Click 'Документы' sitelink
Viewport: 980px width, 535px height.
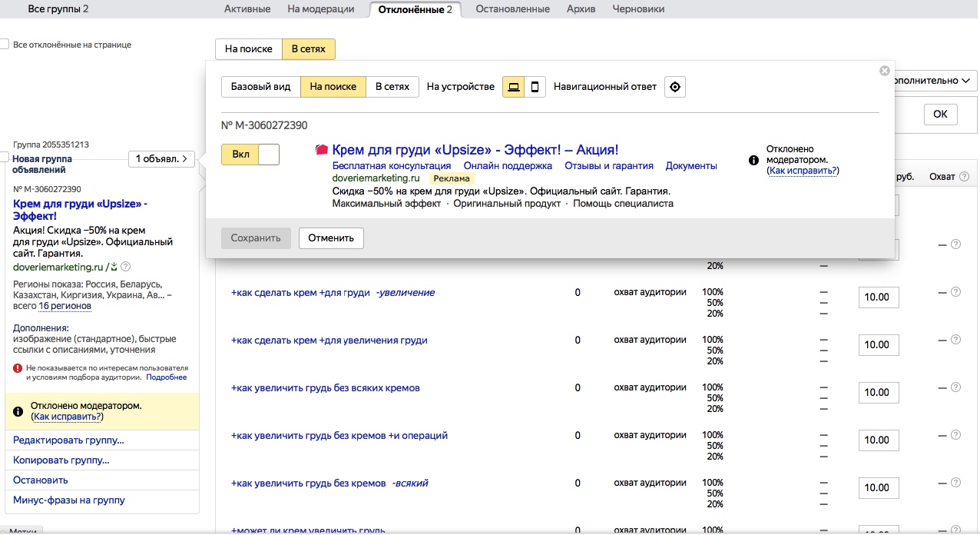(691, 165)
